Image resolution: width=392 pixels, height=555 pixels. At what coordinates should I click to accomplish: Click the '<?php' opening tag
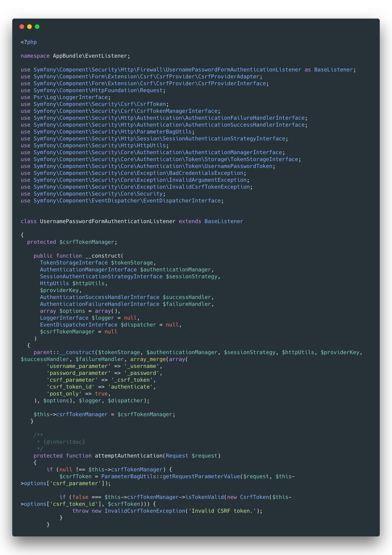[x=29, y=42]
